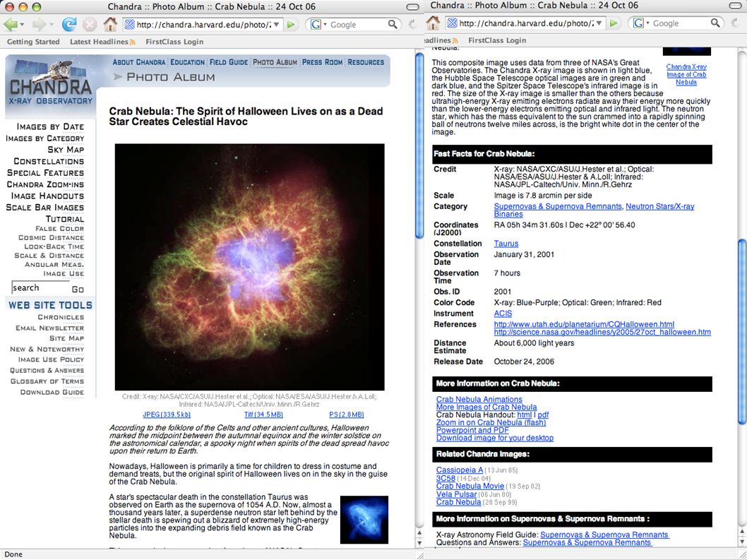
Task: Click the sidebar search text field
Action: [40, 288]
